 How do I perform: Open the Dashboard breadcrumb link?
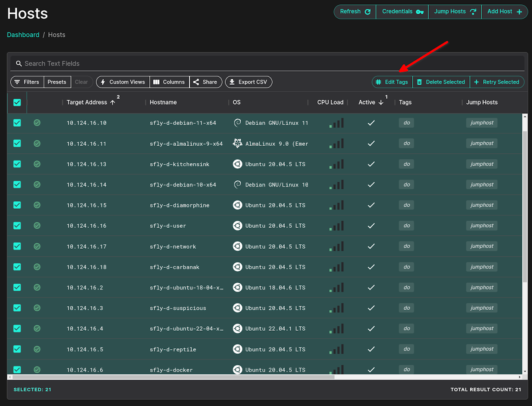point(23,35)
